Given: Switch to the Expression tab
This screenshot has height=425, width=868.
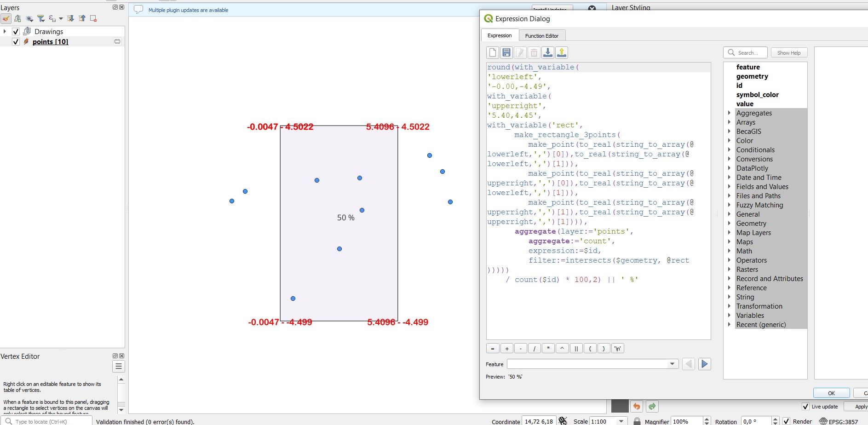Looking at the screenshot, I should pos(500,35).
